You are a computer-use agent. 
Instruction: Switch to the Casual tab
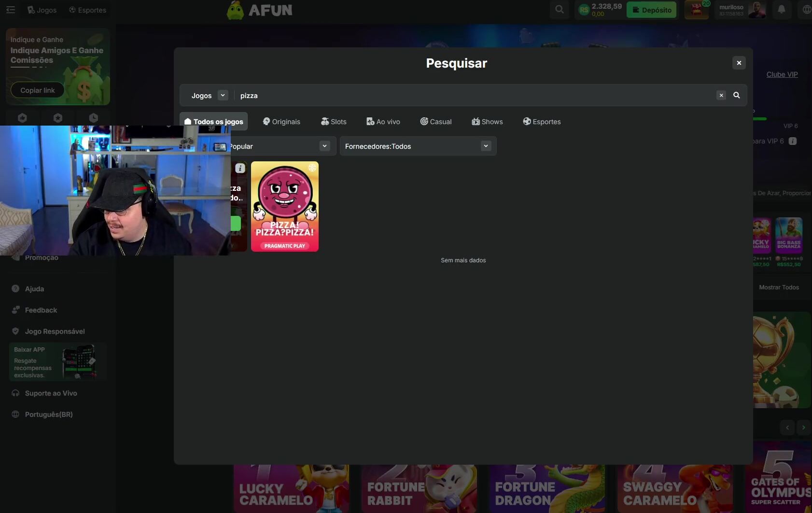(436, 121)
